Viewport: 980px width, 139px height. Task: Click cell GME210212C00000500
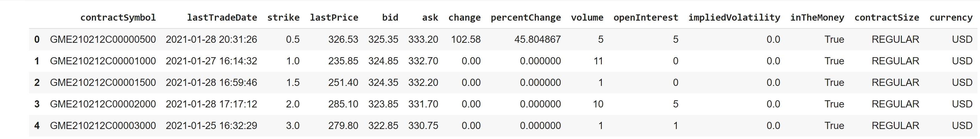pos(103,39)
